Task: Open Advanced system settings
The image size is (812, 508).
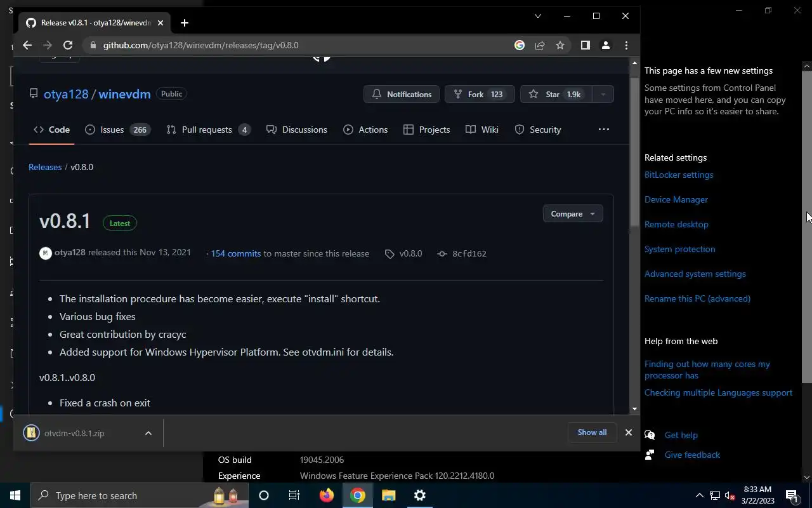Action: pos(695,274)
